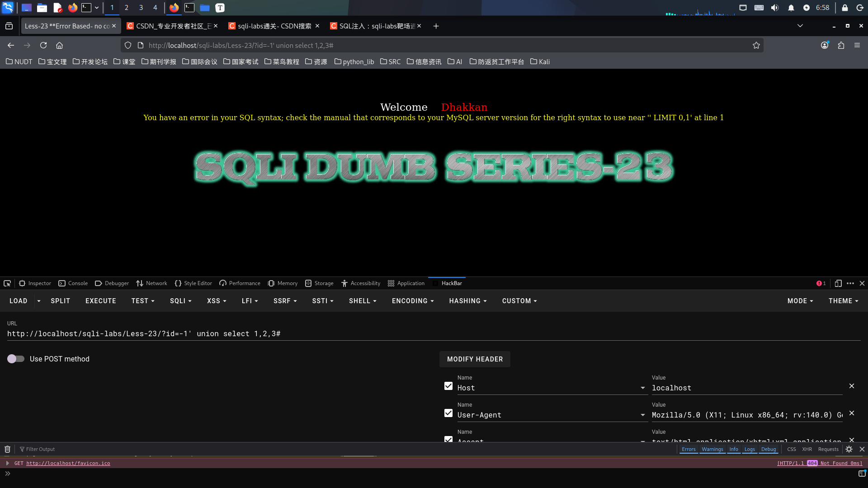
Task: Clear console output with trash icon
Action: click(x=7, y=449)
